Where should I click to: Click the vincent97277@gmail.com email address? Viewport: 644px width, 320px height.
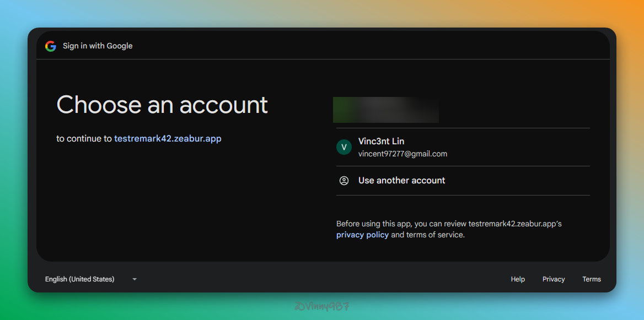pos(402,154)
